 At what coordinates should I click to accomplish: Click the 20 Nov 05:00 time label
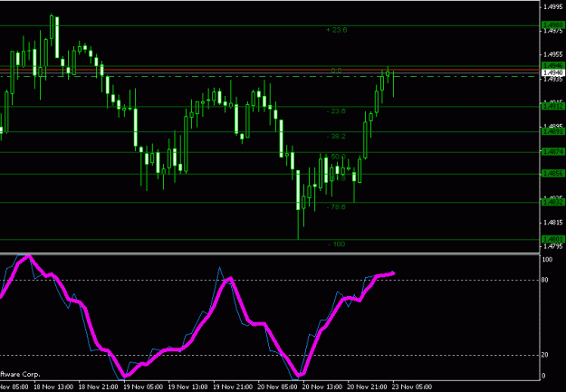click(278, 387)
